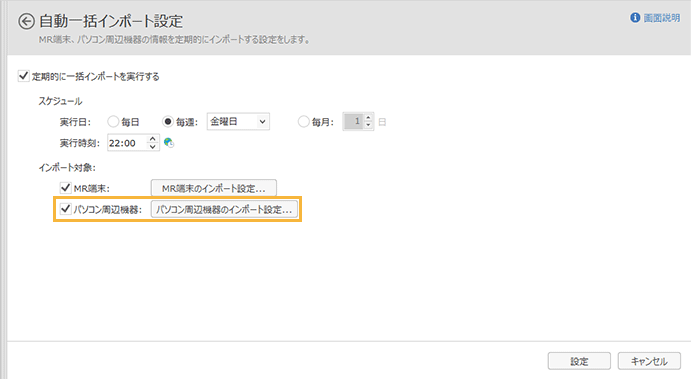Open the 画面説明 help link
Viewport: 691px width, 379px height.
point(661,18)
